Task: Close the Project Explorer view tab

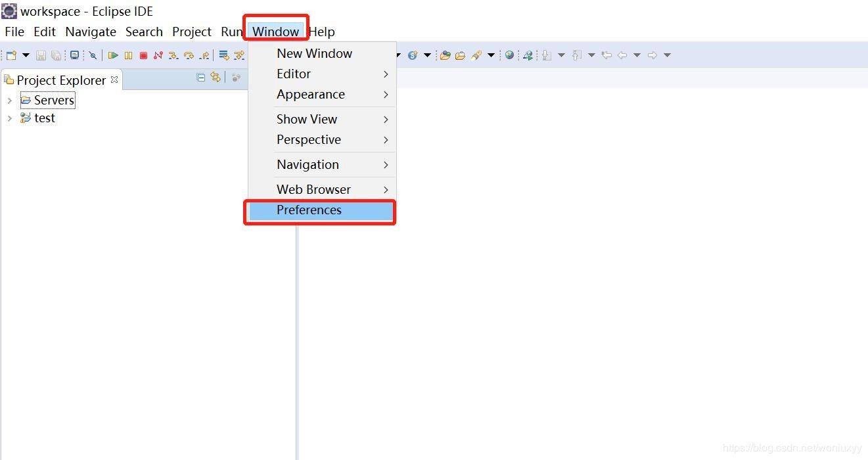Action: pos(114,80)
